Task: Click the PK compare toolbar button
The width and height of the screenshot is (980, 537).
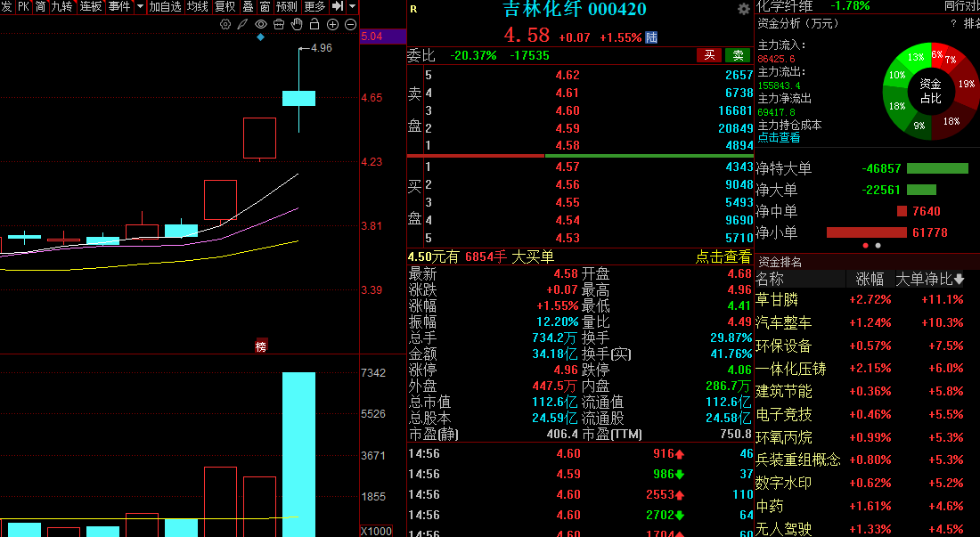Action: click(24, 6)
